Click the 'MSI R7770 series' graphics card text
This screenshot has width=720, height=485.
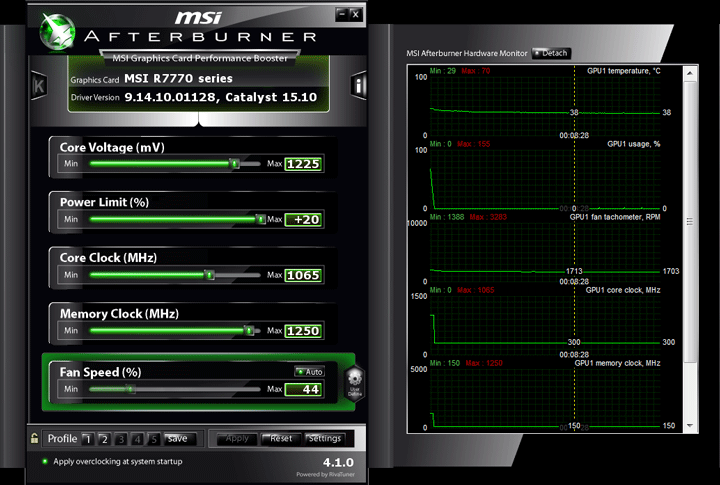coord(179,79)
